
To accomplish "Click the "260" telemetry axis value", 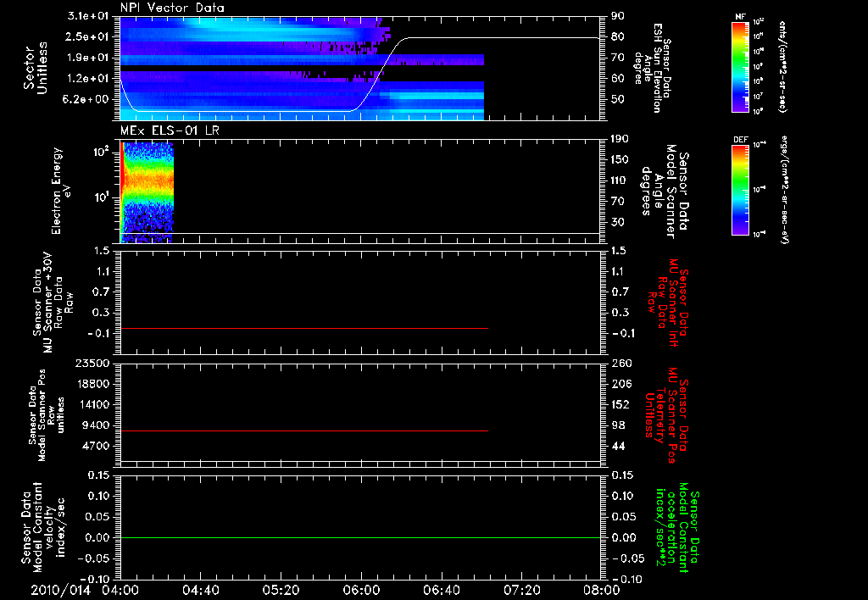I will coord(620,363).
